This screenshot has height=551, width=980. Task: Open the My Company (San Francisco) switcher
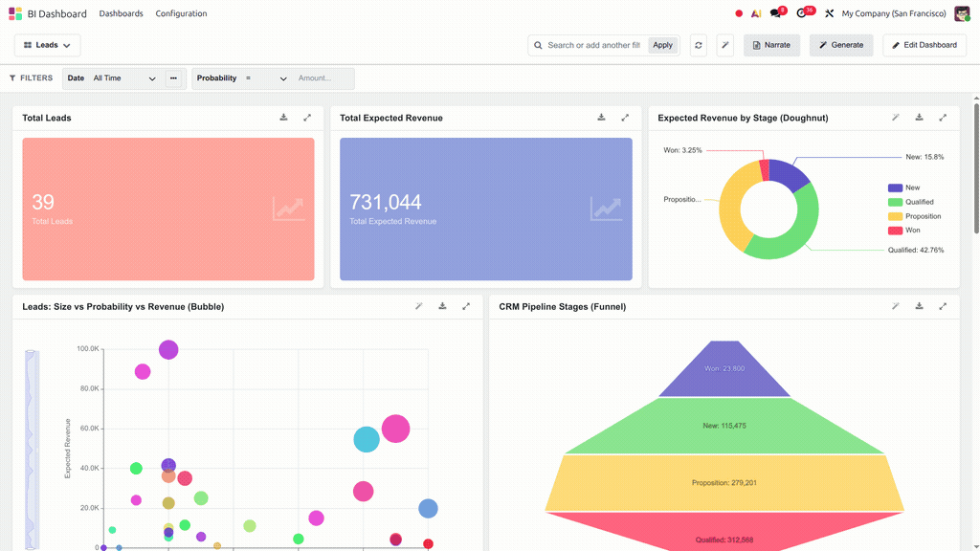[x=894, y=13]
